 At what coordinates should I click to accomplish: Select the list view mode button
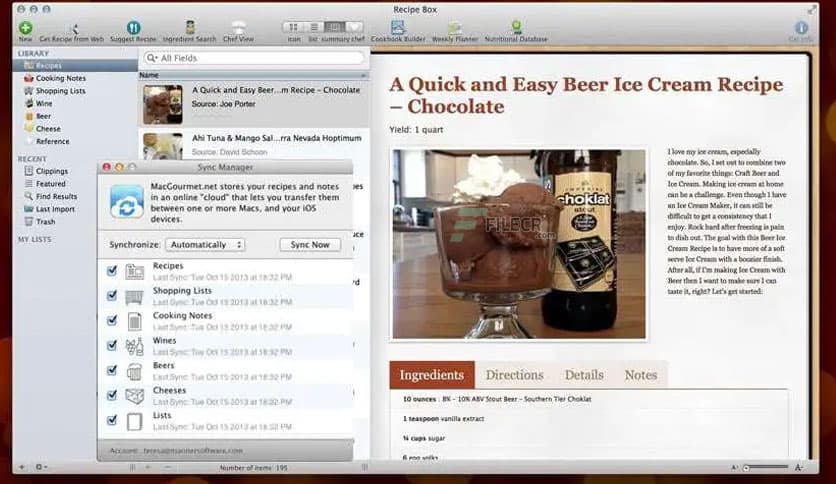pyautogui.click(x=314, y=27)
